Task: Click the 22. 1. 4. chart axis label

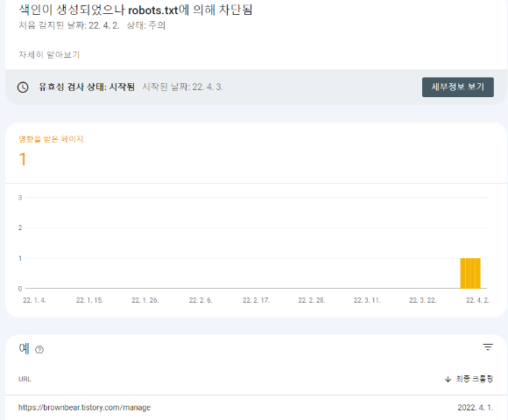Action: pos(34,300)
